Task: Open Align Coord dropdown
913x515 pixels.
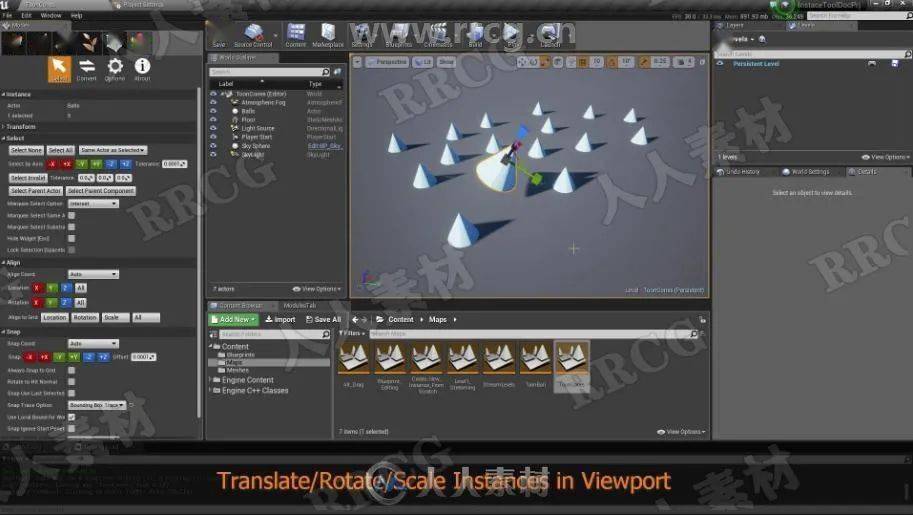Action: pos(93,274)
